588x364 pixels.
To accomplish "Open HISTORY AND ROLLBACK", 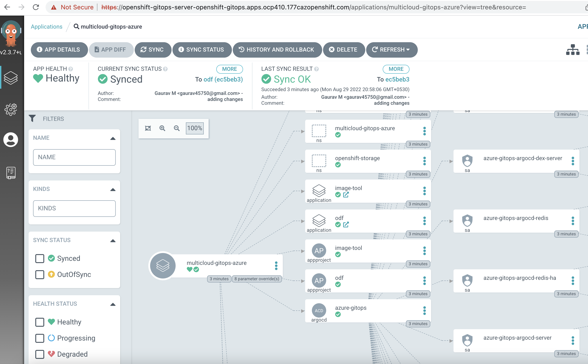I will click(277, 50).
